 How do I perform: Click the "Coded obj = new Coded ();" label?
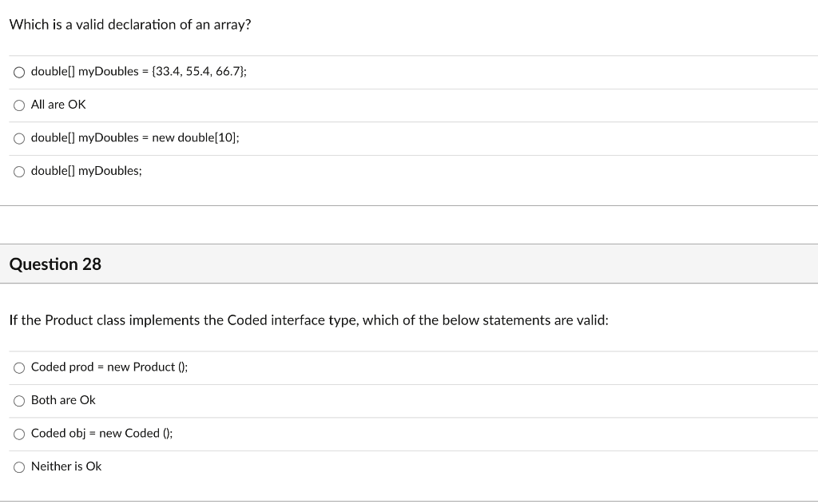click(x=101, y=434)
